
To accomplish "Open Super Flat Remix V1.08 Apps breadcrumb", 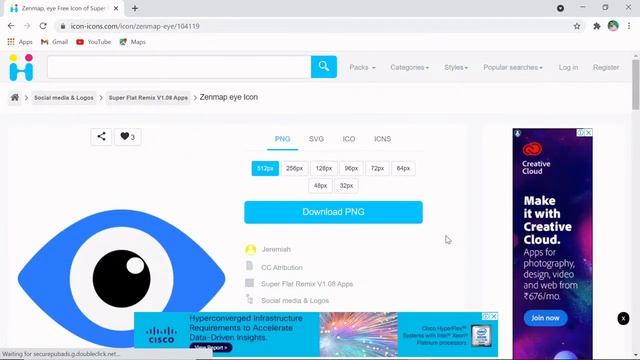I will pos(148,98).
